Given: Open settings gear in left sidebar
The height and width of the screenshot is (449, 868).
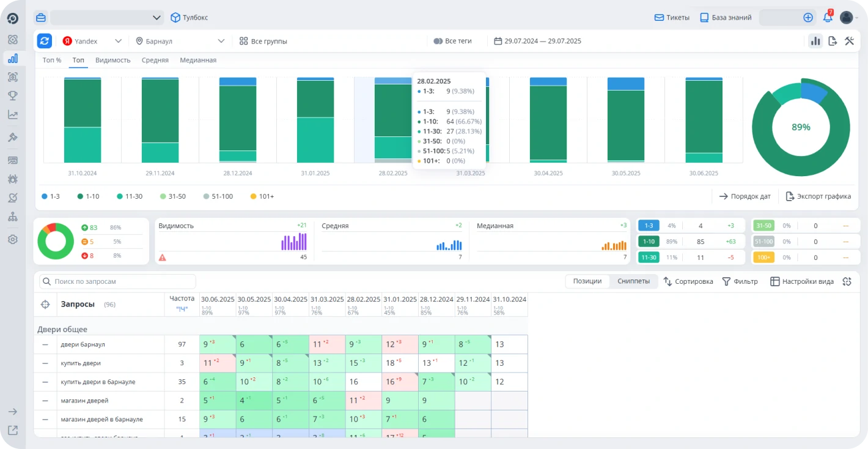Looking at the screenshot, I should 13,239.
